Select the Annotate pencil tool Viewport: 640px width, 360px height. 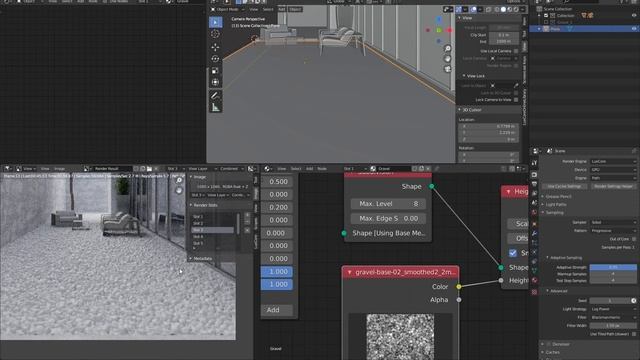[216, 96]
